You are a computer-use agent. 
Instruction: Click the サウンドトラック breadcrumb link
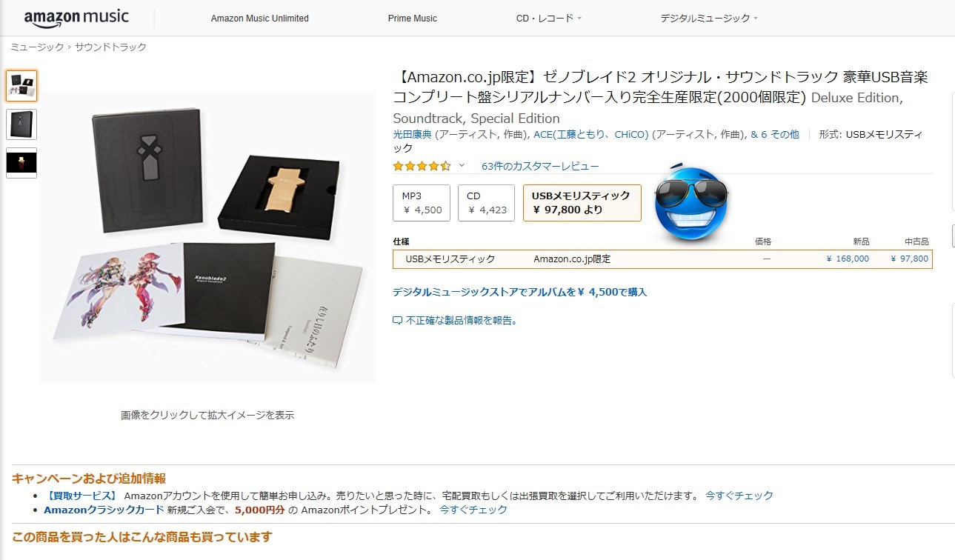110,47
